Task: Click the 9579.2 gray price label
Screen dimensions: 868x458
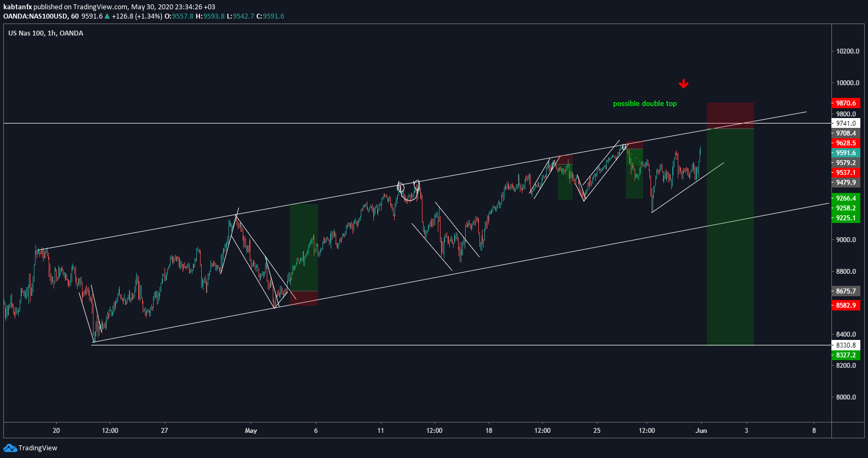Action: point(846,163)
